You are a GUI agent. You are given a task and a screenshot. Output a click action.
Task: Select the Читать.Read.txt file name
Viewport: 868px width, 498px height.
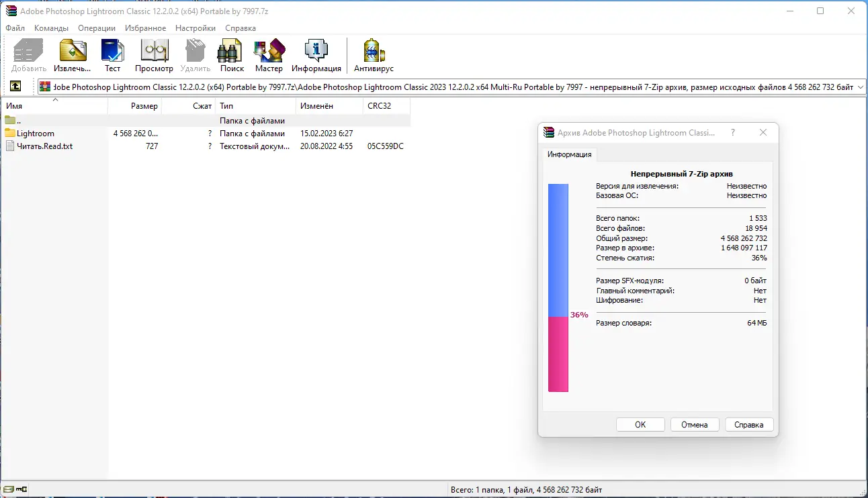coord(44,146)
